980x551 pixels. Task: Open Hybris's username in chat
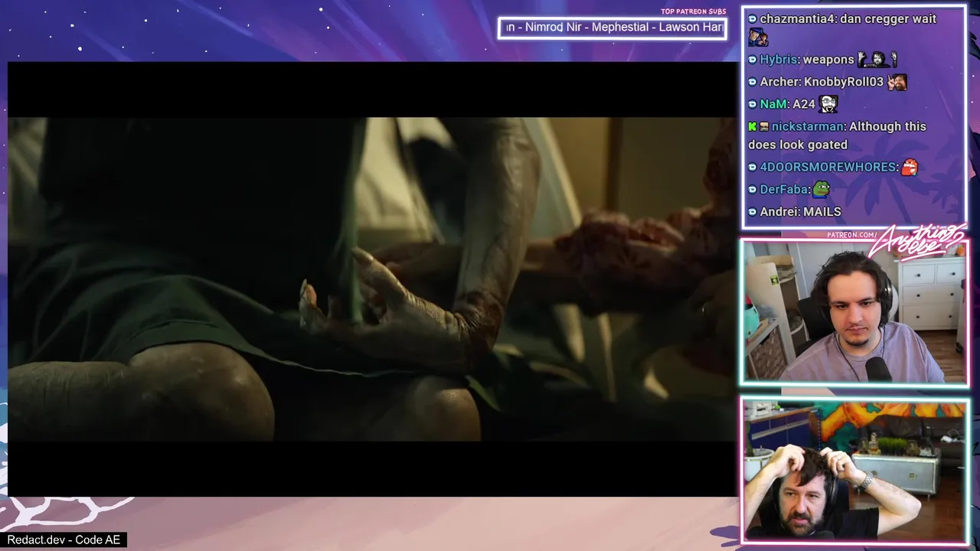point(778,60)
